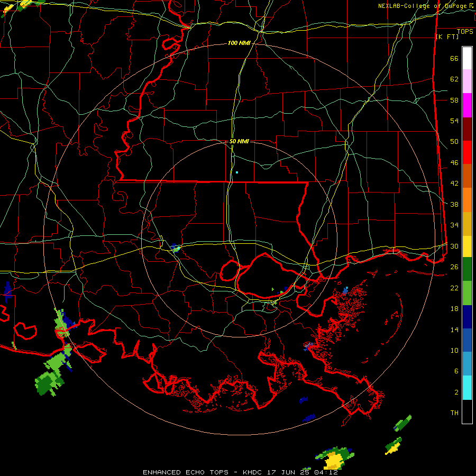The height and width of the screenshot is (476, 476).
Task: Click the navy blue 14-18 legend swatch
Action: click(467, 317)
